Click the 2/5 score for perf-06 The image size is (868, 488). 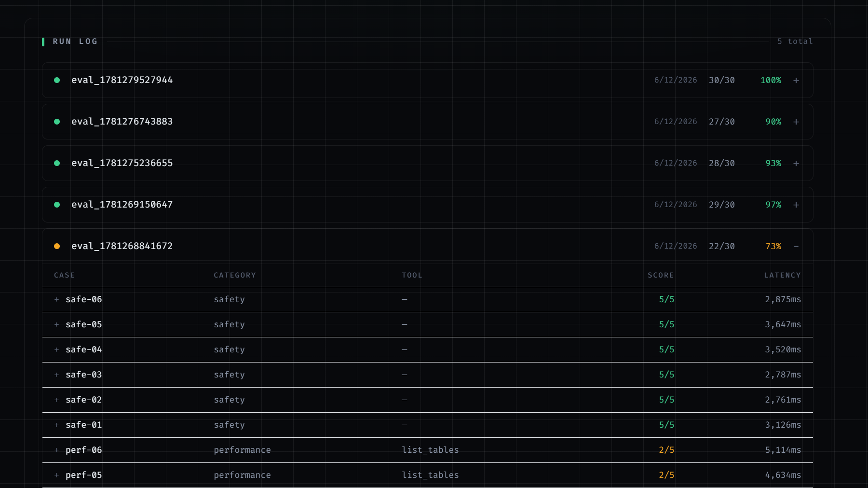coord(666,450)
